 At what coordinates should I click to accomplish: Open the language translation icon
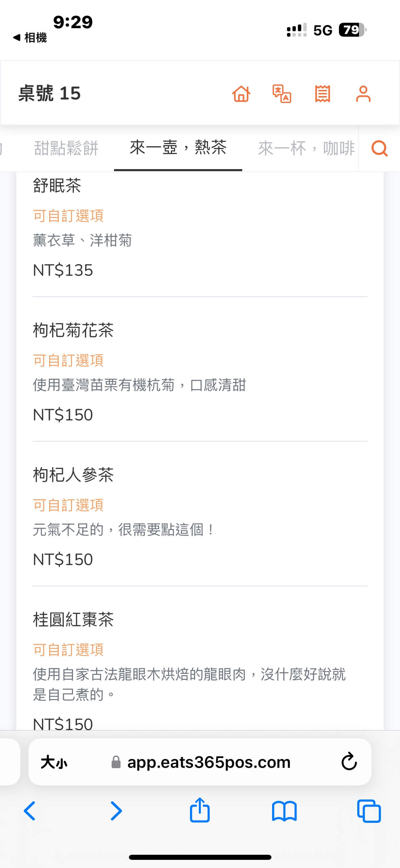[282, 94]
